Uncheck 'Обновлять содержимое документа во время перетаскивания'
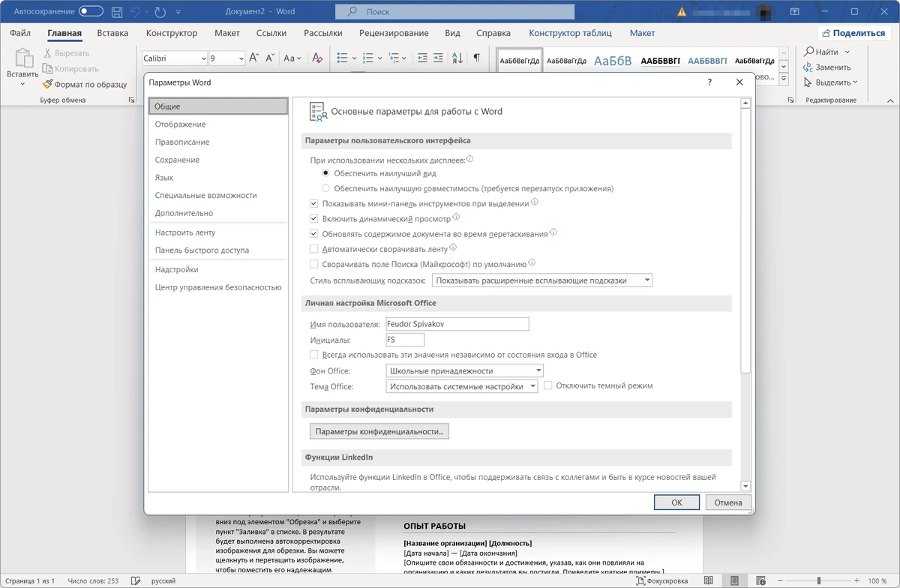The height and width of the screenshot is (588, 900). tap(314, 234)
